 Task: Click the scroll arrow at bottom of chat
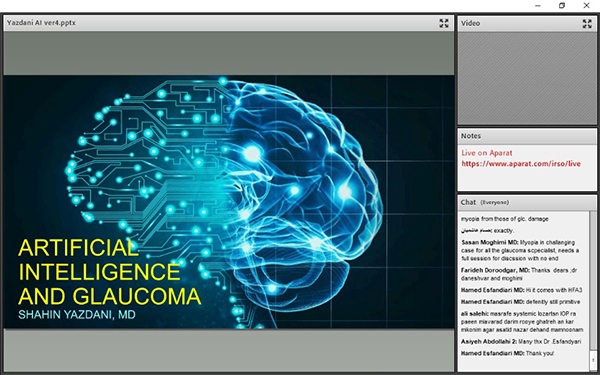[593, 360]
